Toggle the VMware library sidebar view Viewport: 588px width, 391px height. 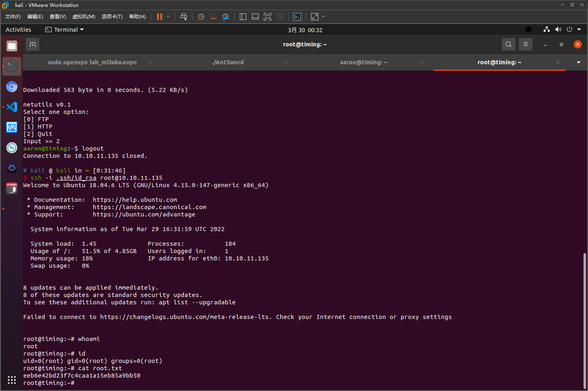(243, 17)
